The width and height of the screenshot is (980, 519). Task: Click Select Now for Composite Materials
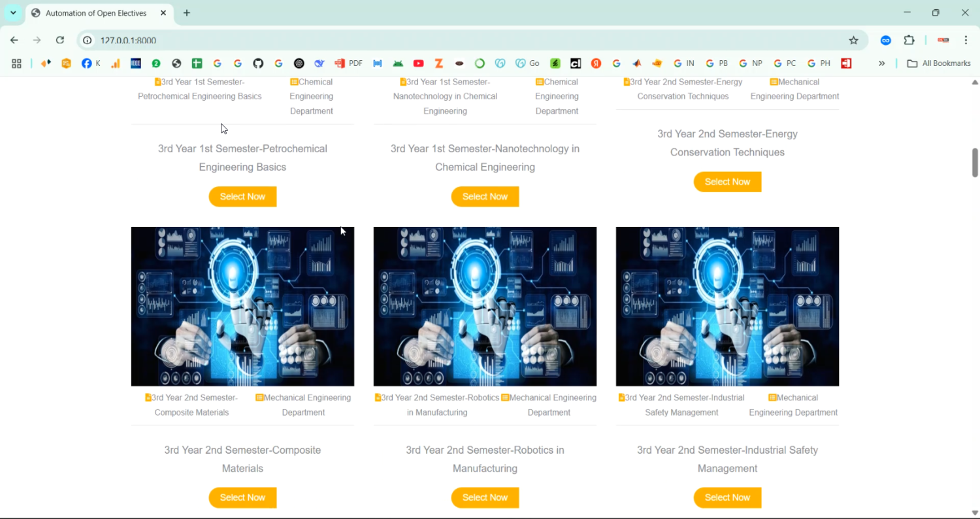pyautogui.click(x=242, y=497)
